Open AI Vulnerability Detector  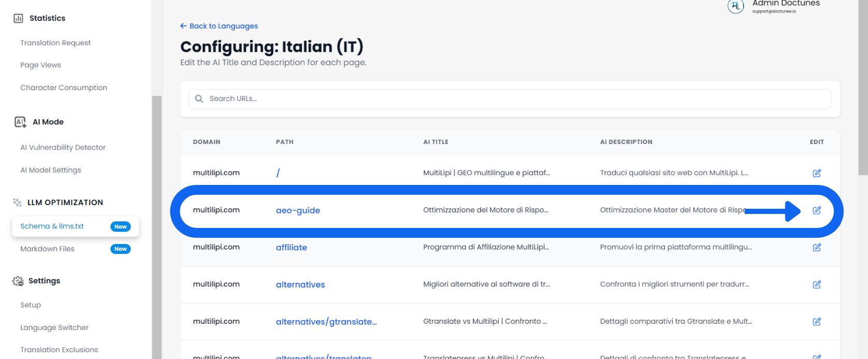coord(63,148)
